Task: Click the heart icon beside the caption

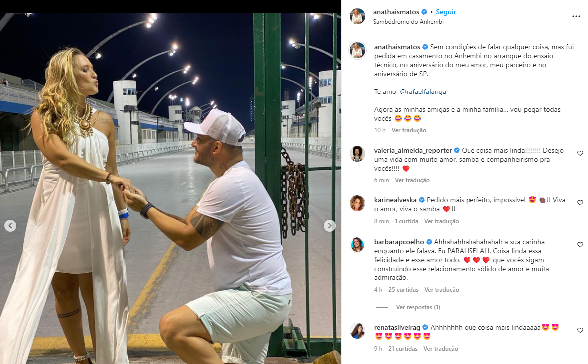Action: pyautogui.click(x=580, y=47)
